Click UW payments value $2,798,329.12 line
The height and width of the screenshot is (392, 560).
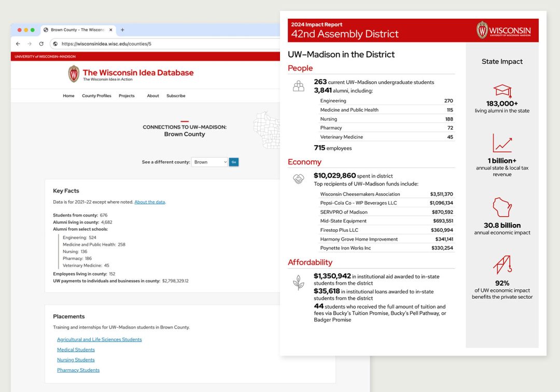click(121, 281)
